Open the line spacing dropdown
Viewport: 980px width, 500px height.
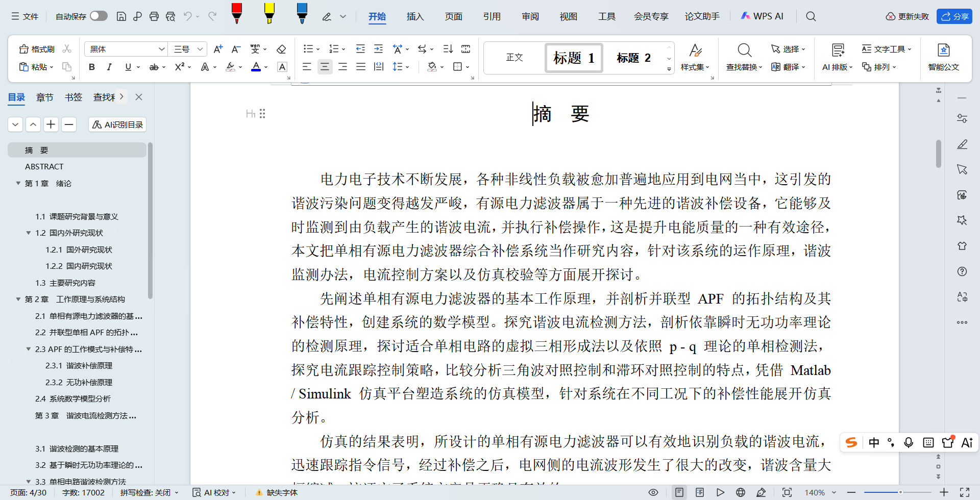tap(407, 67)
